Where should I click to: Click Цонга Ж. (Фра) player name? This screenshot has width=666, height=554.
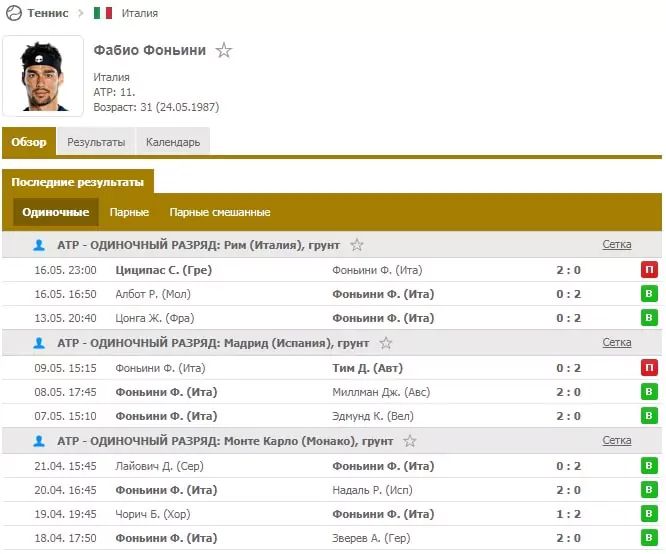click(x=155, y=318)
